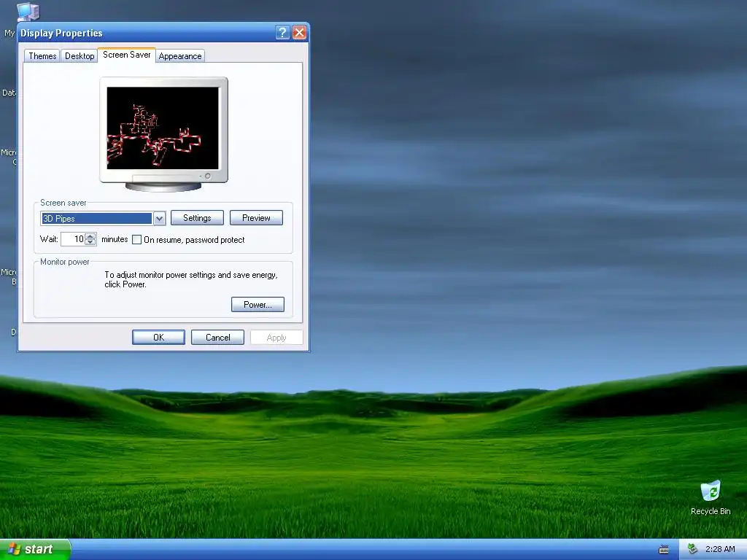This screenshot has height=560, width=747.
Task: Click the Help question mark button
Action: pyautogui.click(x=282, y=32)
